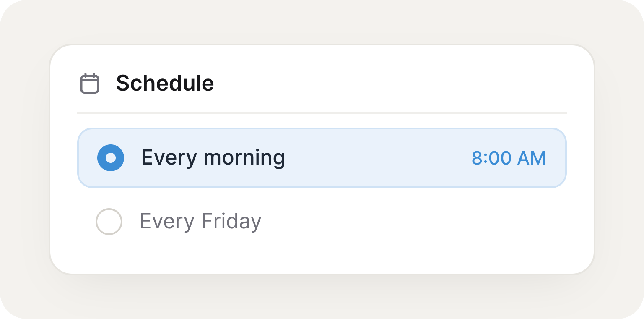644x319 pixels.
Task: Click the Every Friday label text
Action: point(200,222)
